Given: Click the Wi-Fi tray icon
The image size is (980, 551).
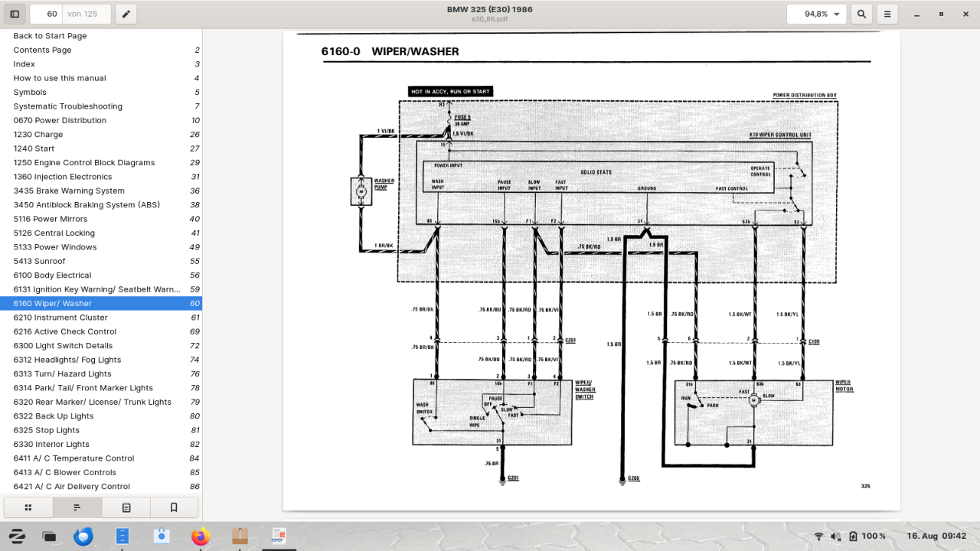Looking at the screenshot, I should point(818,536).
